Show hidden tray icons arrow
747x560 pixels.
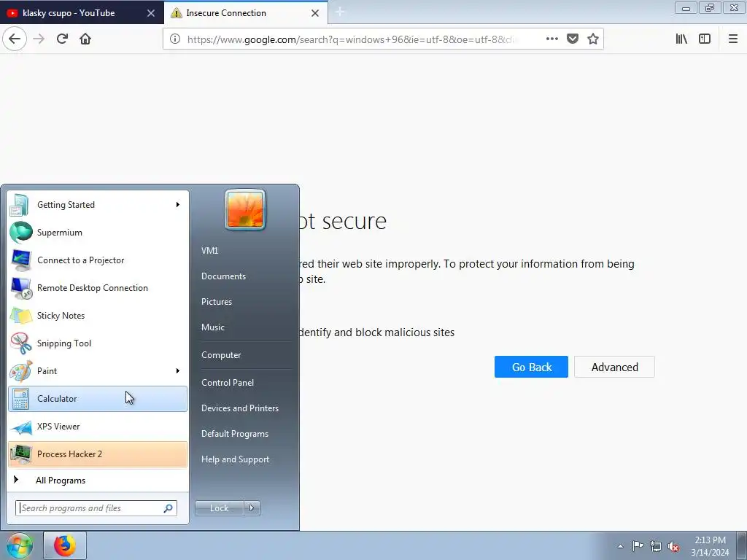point(620,546)
